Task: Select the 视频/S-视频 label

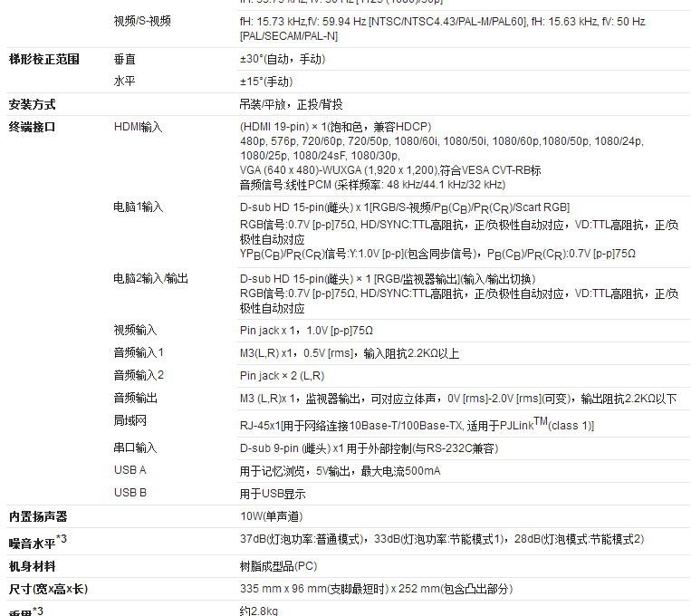Action: point(142,21)
